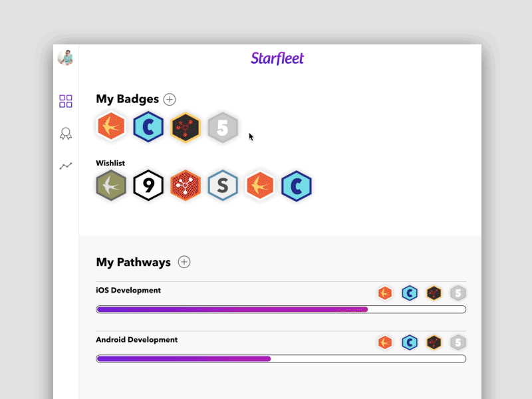This screenshot has height=399, width=532.
Task: Open the dashboard grid view from the sidebar
Action: point(65,101)
